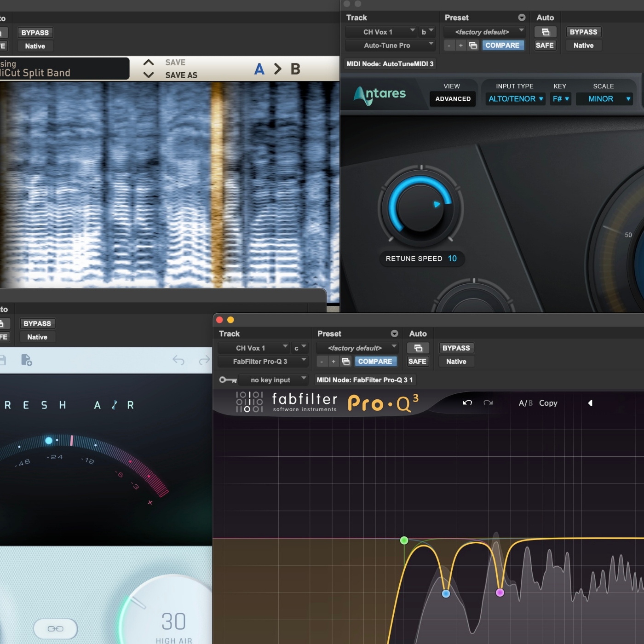This screenshot has width=644, height=644.
Task: Toggle BYPASS in the Auto-Tune Pro window
Action: tap(583, 32)
